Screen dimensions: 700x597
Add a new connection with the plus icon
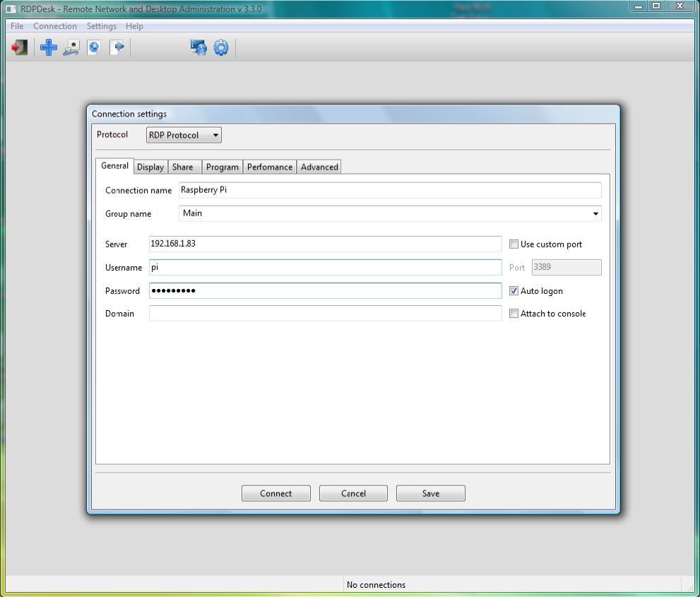tap(48, 47)
